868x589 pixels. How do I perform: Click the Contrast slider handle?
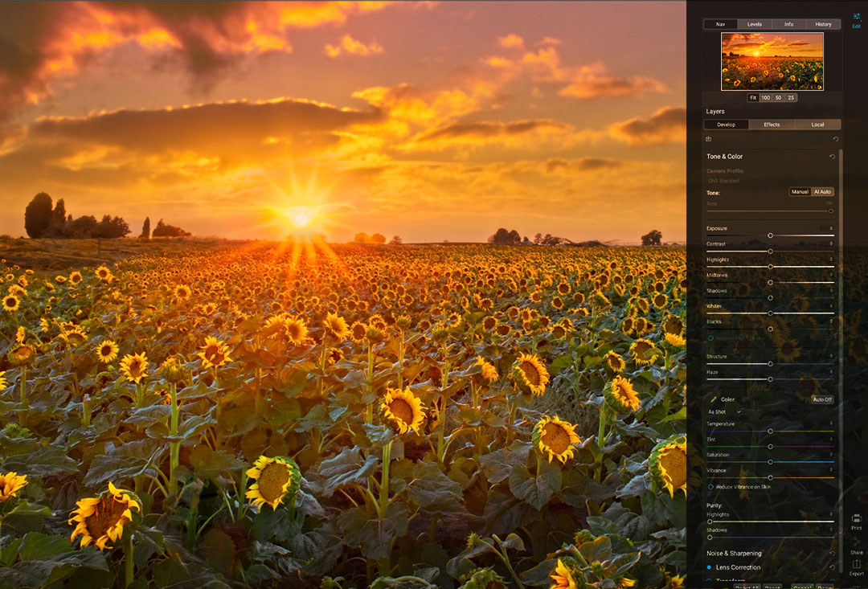click(x=770, y=252)
